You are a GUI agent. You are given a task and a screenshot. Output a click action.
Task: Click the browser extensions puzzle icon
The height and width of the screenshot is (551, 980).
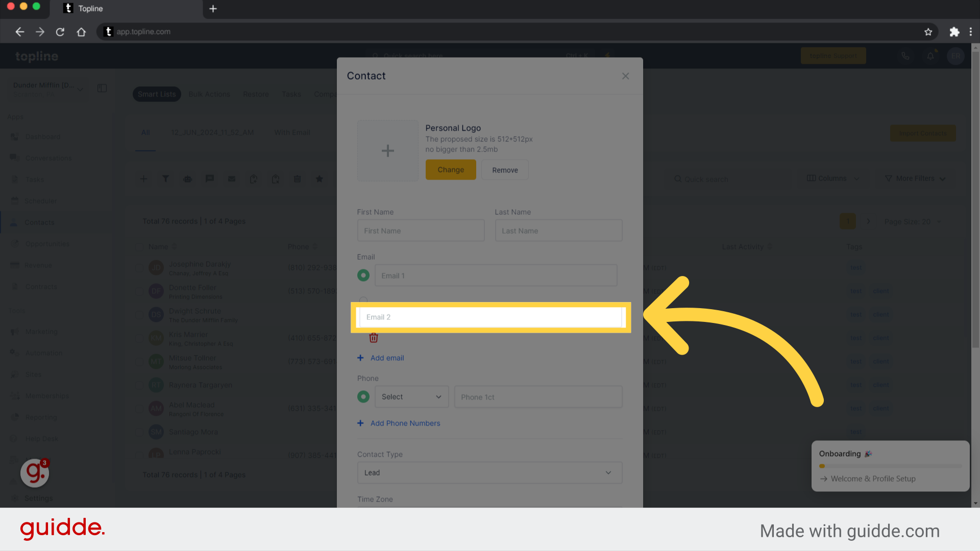coord(954,32)
